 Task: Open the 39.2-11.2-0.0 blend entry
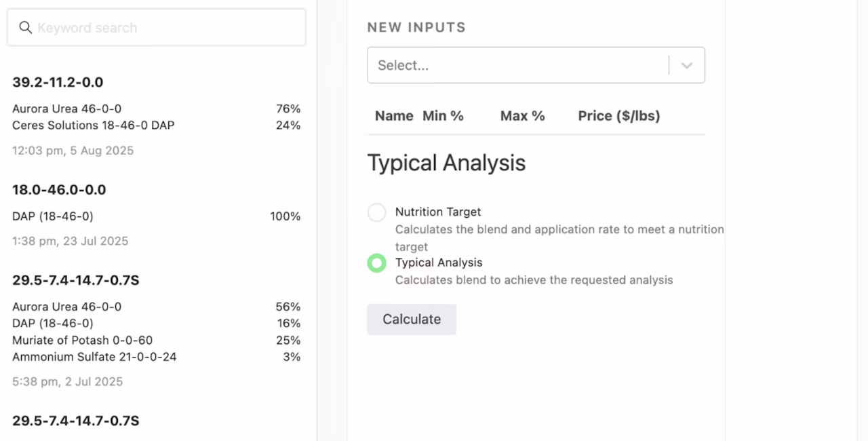(58, 82)
